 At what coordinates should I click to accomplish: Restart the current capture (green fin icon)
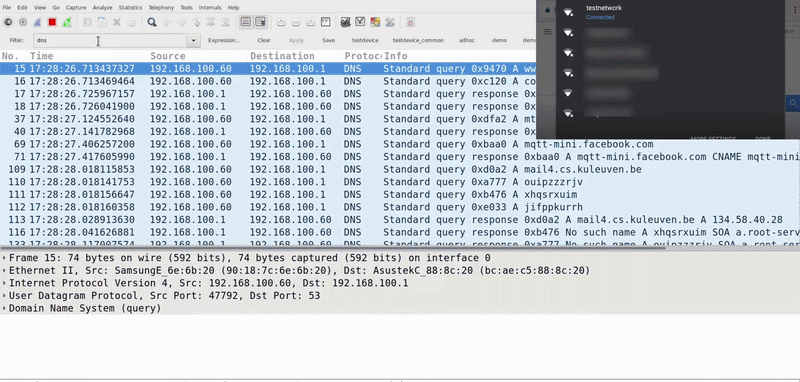[67, 22]
